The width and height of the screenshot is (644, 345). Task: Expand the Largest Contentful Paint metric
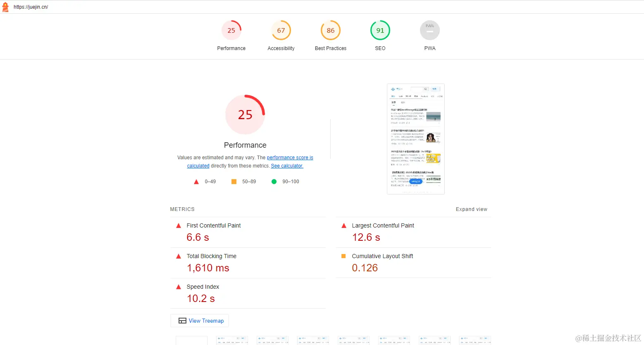point(413,232)
